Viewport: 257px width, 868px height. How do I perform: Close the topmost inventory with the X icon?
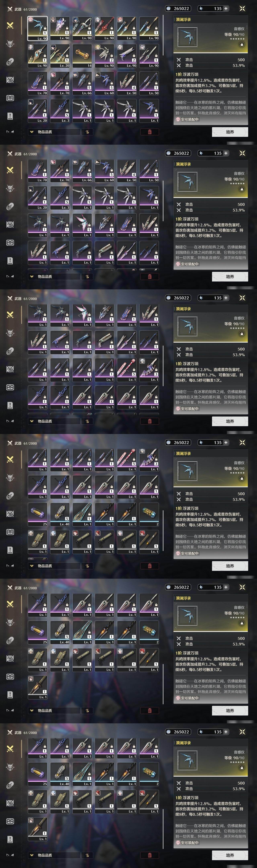[x=242, y=9]
